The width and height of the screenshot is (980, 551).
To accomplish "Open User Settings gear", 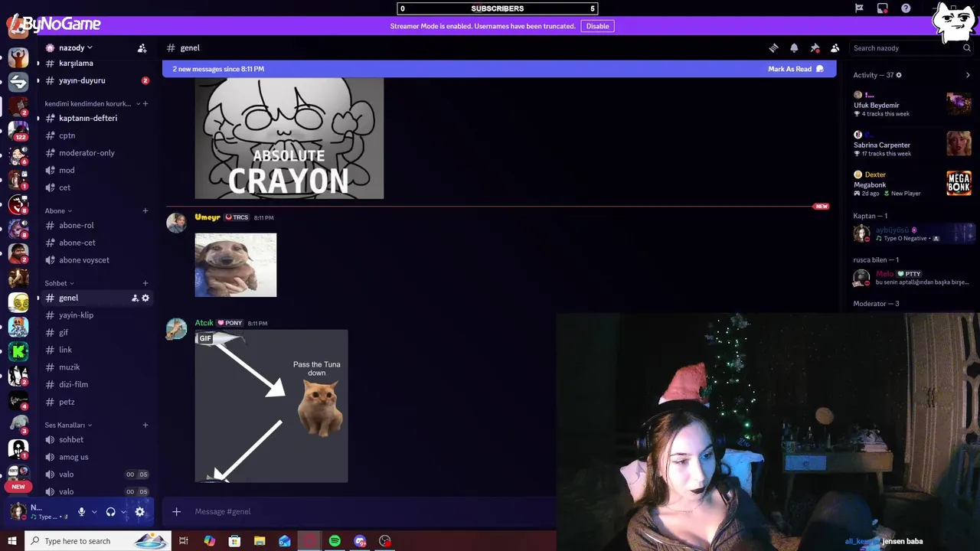I will click(139, 512).
